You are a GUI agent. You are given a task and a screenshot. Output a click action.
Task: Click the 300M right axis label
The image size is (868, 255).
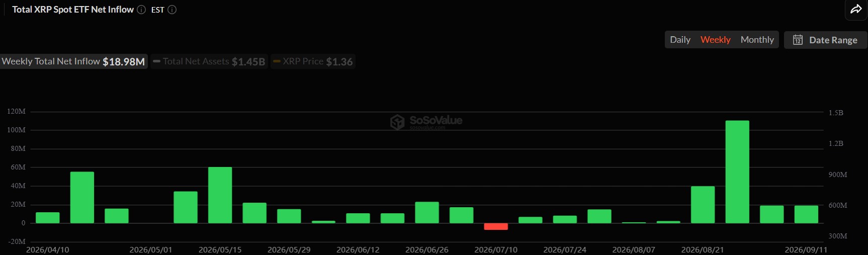pos(838,236)
